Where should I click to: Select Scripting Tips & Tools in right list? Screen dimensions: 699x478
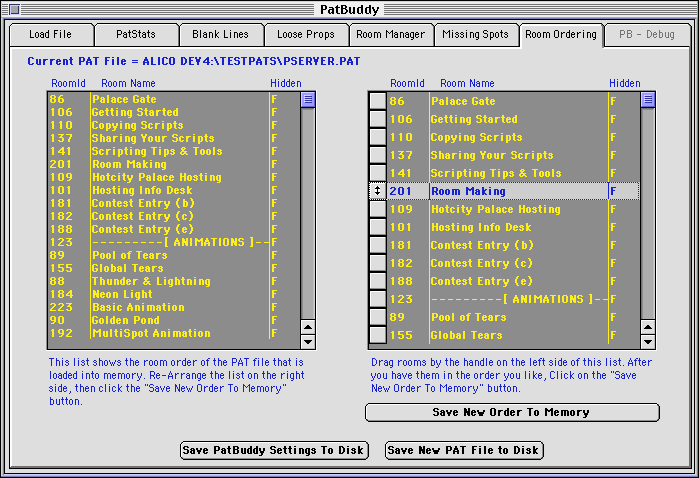(496, 173)
